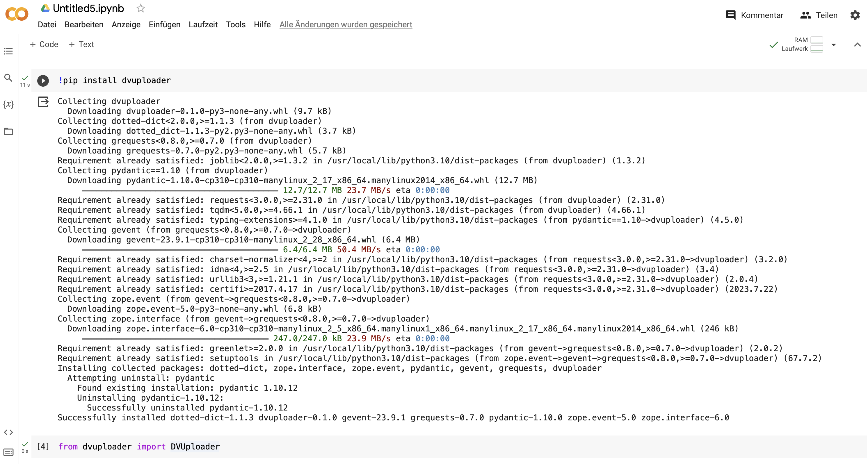Click the Teilen share button

(819, 15)
